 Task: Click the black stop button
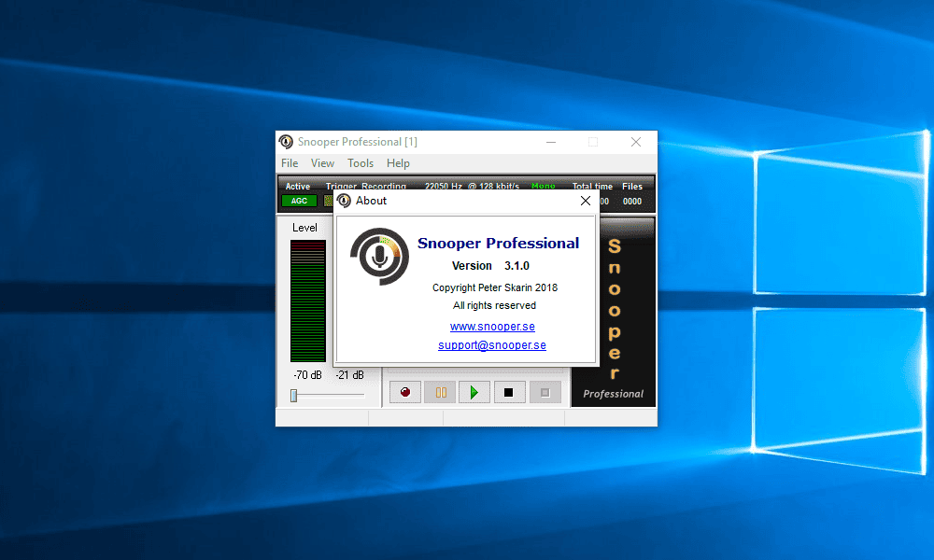pos(509,392)
